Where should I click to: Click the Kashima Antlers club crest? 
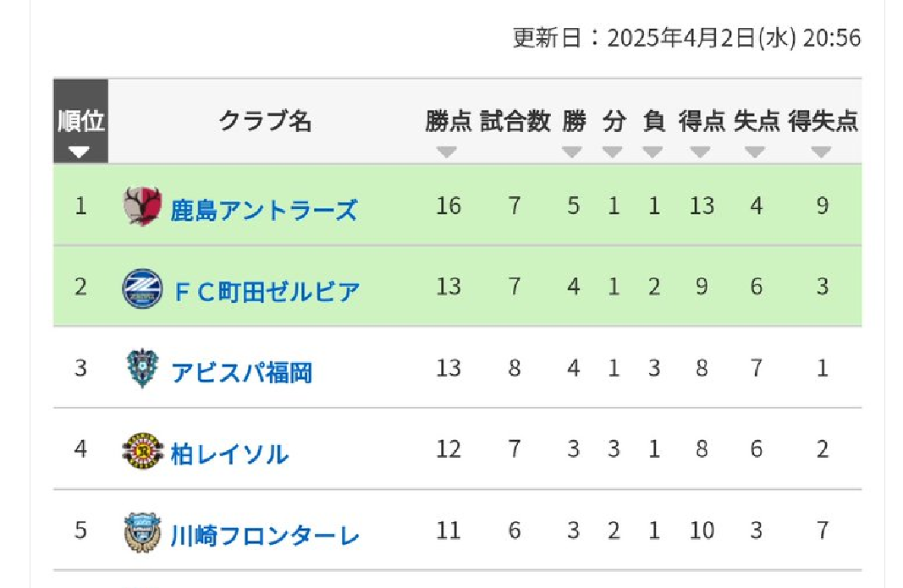[x=142, y=206]
